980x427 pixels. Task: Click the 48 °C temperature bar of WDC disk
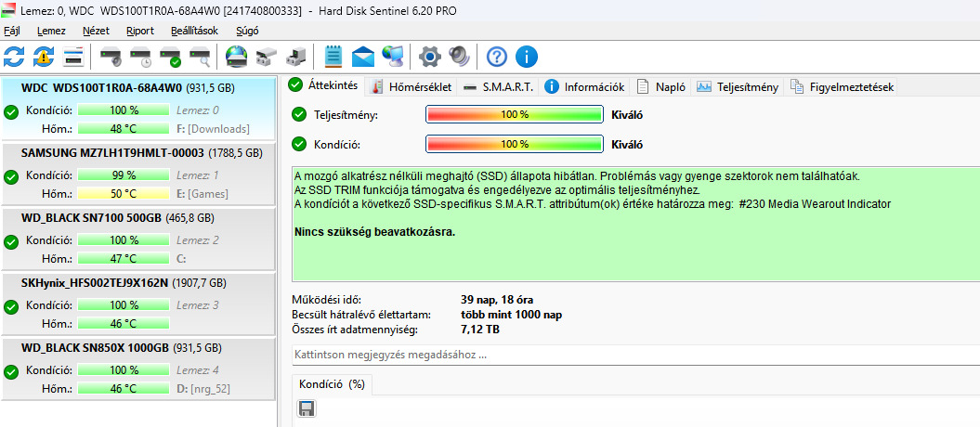124,129
